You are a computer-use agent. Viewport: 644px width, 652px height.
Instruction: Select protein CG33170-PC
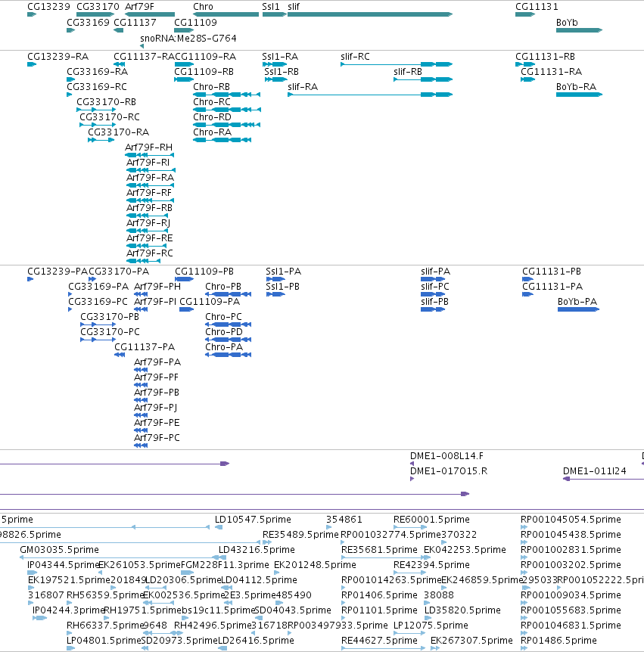pos(98,340)
